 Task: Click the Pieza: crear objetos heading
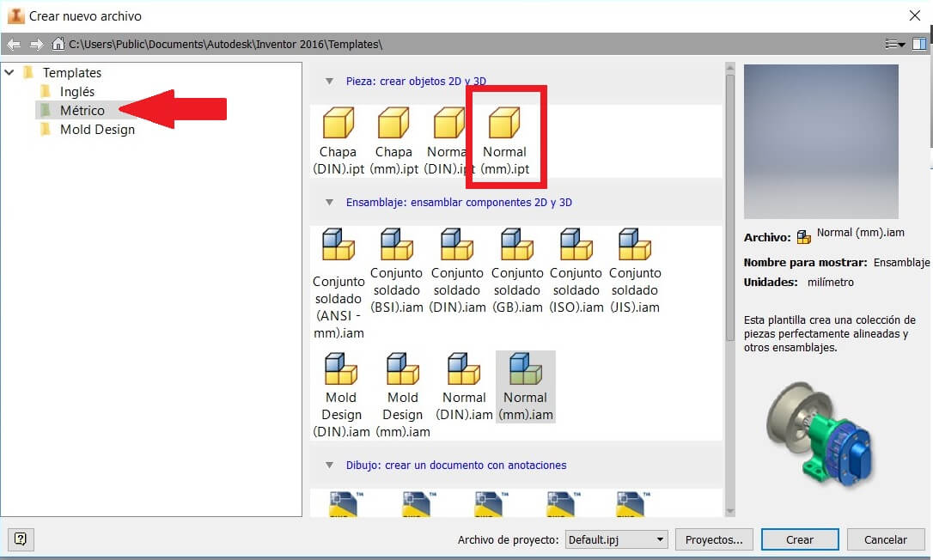pos(416,81)
